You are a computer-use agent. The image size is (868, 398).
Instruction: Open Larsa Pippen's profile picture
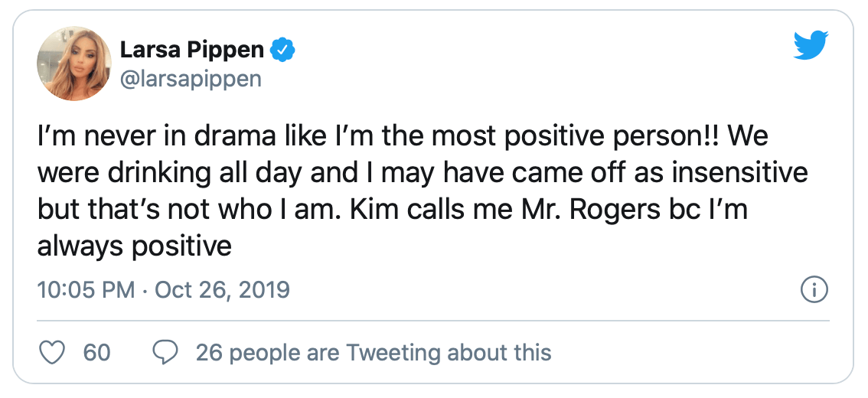point(73,66)
